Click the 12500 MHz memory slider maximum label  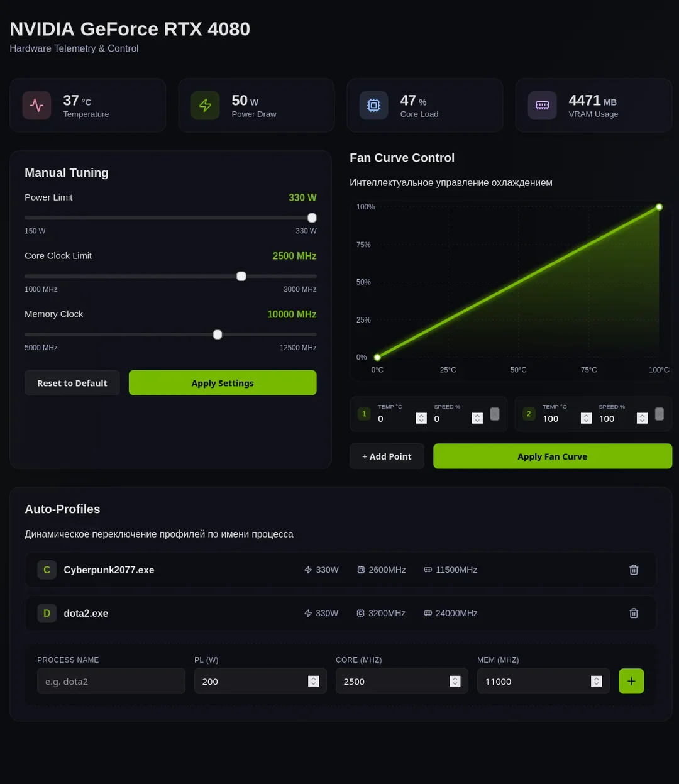(x=298, y=348)
